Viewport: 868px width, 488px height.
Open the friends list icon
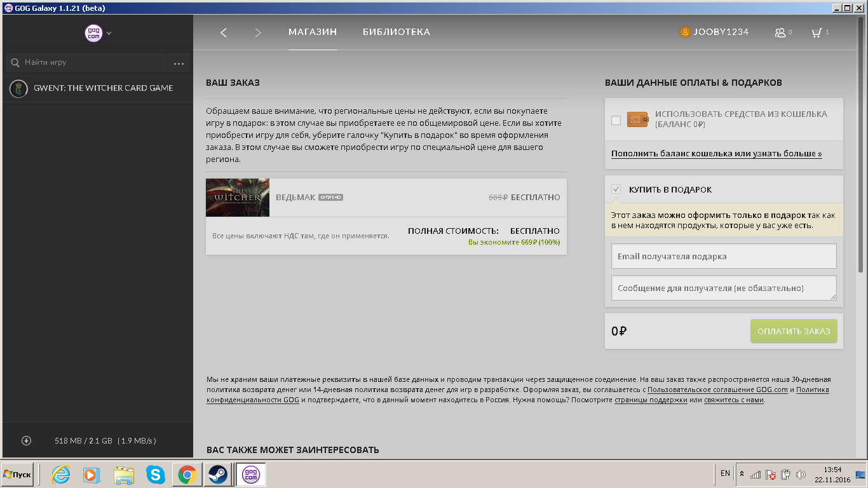point(783,32)
